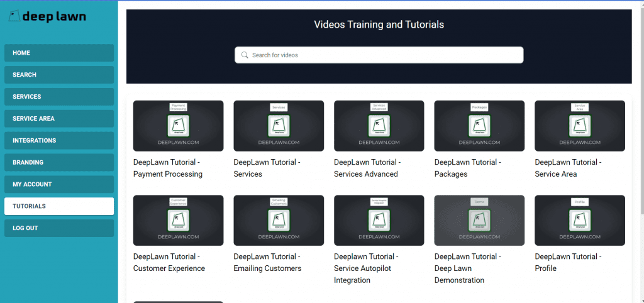The height and width of the screenshot is (303, 644).
Task: Click the deep lawn logo
Action: (47, 16)
